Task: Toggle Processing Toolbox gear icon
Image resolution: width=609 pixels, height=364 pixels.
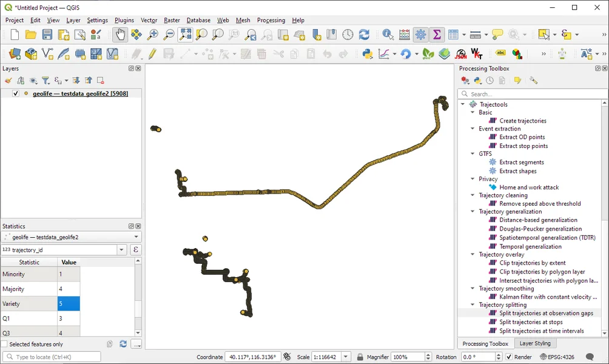Action: 420,35
